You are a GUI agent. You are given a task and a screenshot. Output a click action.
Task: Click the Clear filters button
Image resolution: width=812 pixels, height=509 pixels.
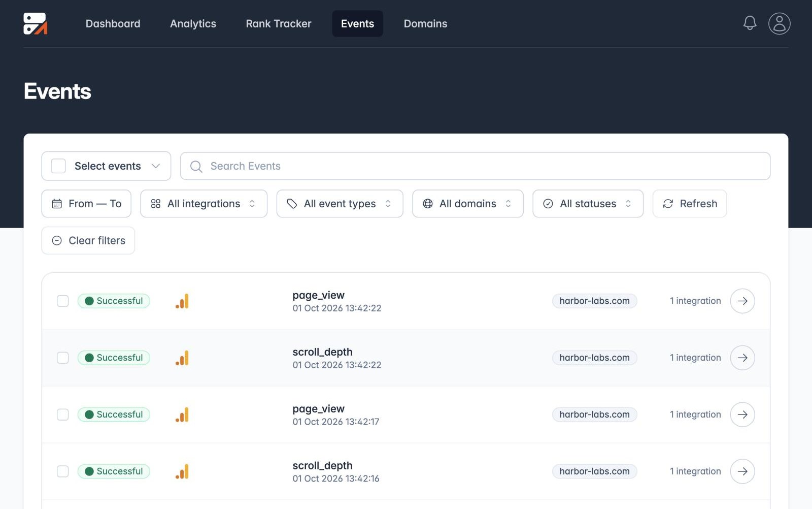coord(88,240)
